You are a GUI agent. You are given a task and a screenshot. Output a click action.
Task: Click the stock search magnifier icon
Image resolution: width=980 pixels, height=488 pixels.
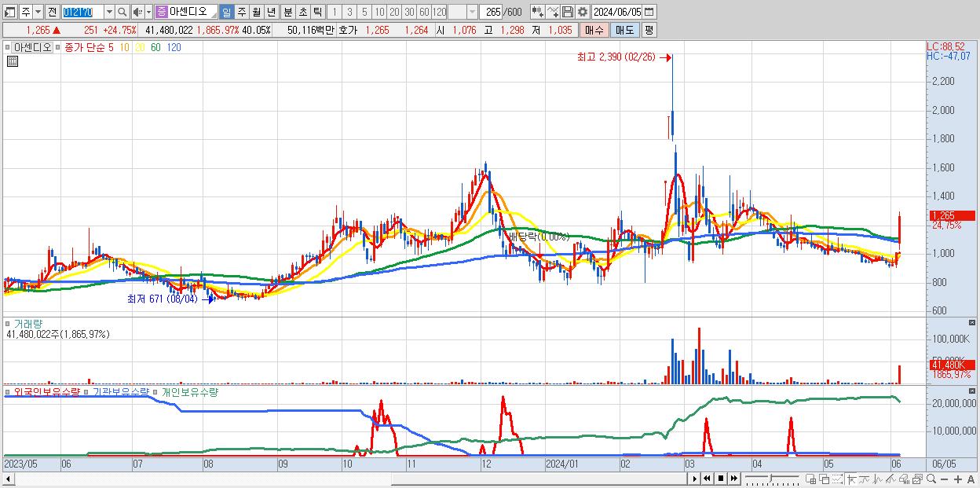(122, 12)
